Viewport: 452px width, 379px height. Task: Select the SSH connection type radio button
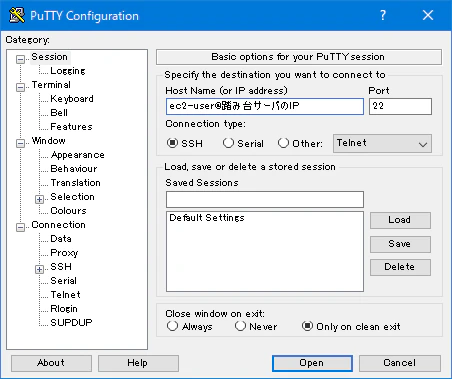tap(172, 143)
